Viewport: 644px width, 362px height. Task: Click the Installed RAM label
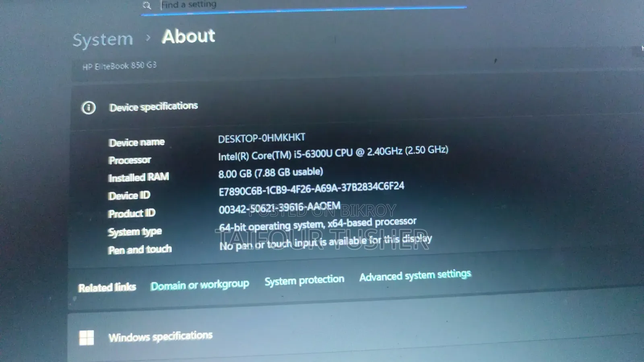point(138,177)
